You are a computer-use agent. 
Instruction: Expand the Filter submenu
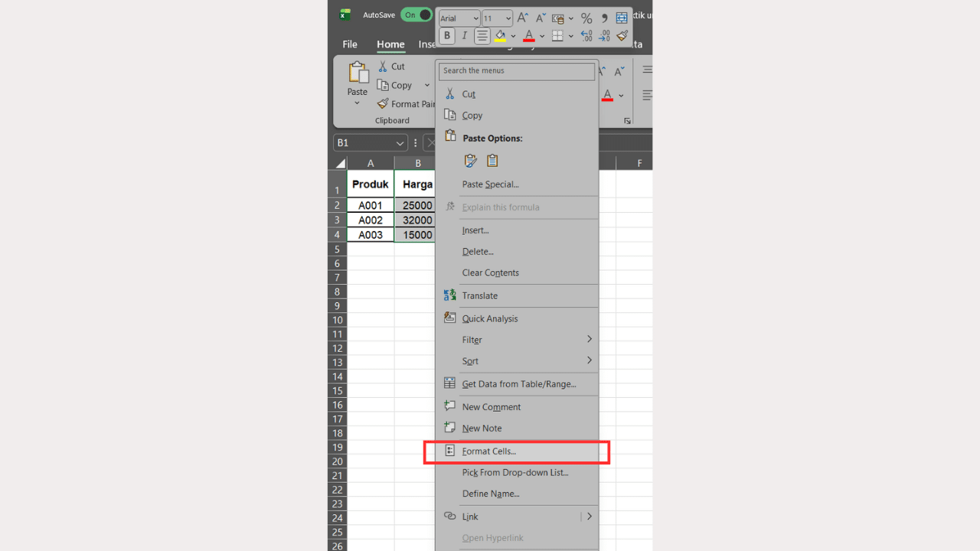coord(528,340)
